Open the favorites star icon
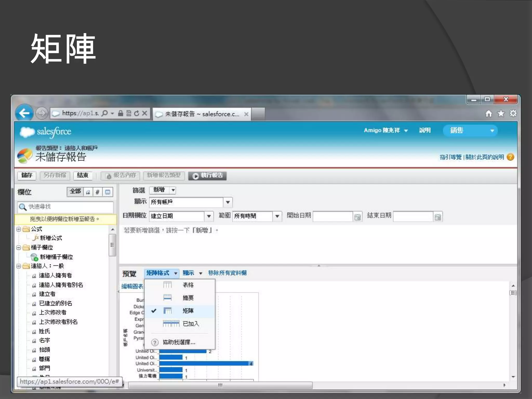 point(501,114)
